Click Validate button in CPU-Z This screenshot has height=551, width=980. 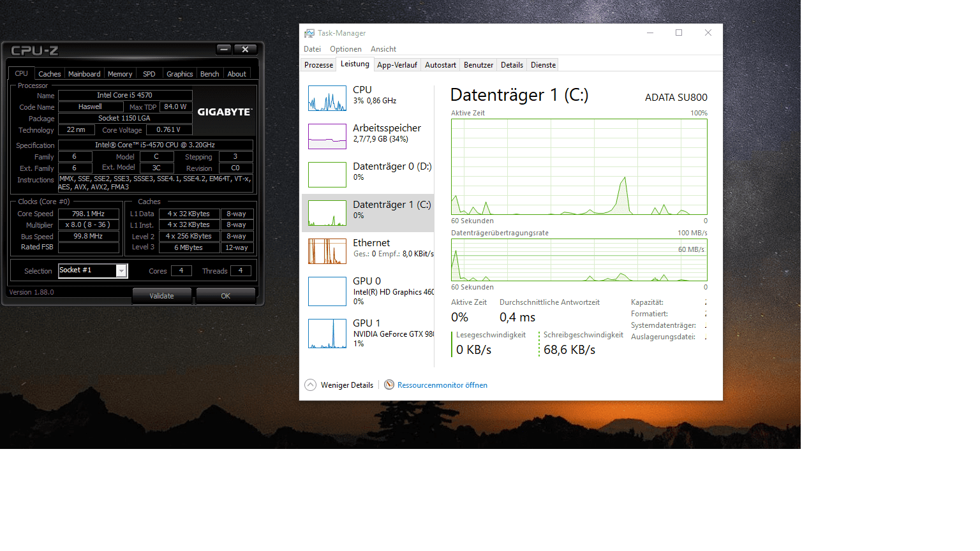click(x=162, y=296)
